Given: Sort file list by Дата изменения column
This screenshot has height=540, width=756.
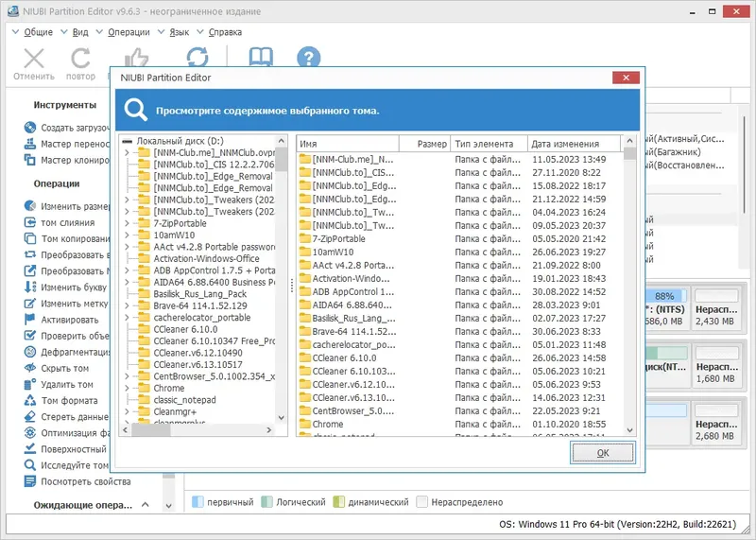Looking at the screenshot, I should coord(574,144).
